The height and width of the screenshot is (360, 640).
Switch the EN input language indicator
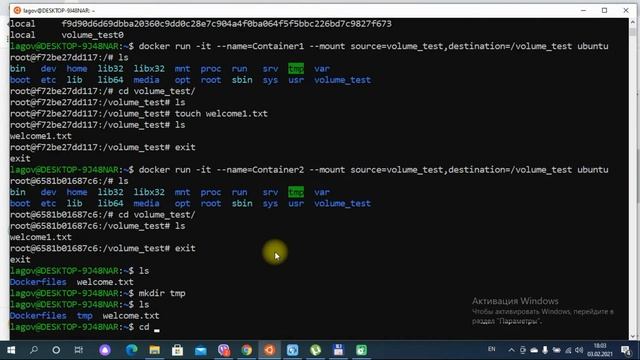pos(491,349)
